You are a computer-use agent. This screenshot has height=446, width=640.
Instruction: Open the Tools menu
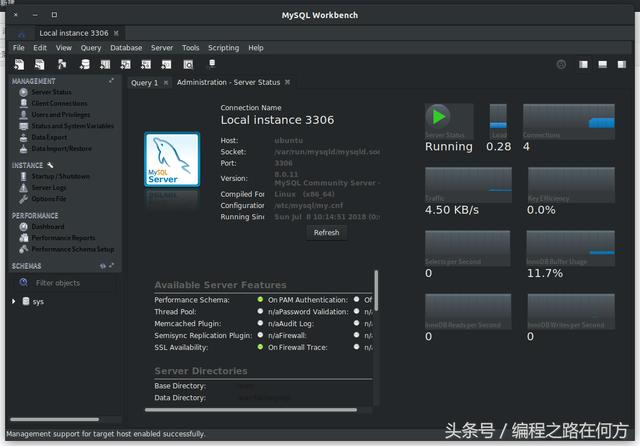pyautogui.click(x=190, y=48)
